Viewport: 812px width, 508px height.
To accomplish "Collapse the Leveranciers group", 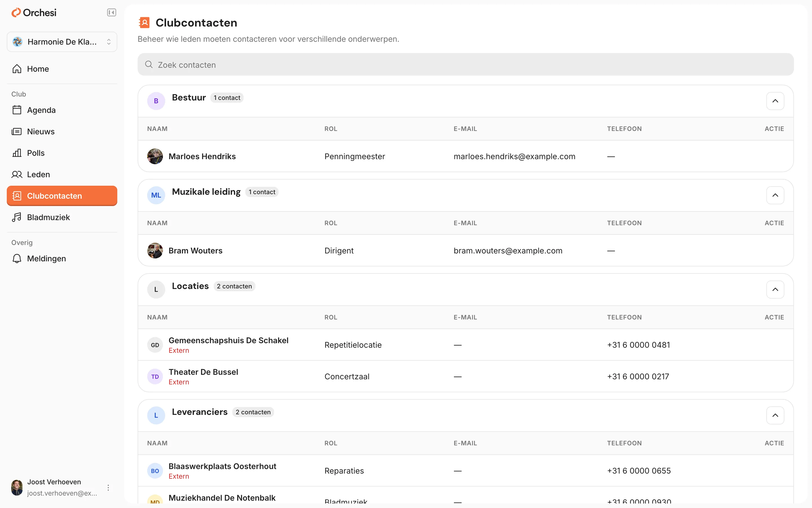I will click(x=775, y=415).
